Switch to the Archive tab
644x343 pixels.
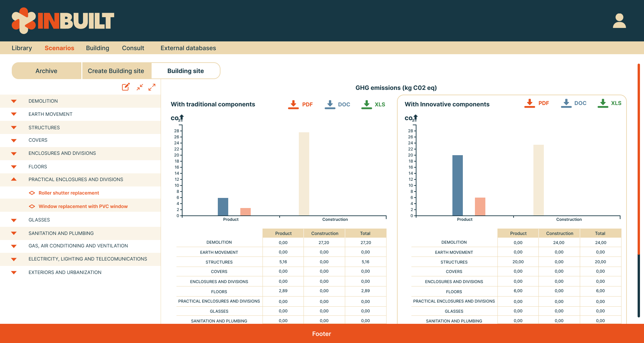(x=46, y=71)
